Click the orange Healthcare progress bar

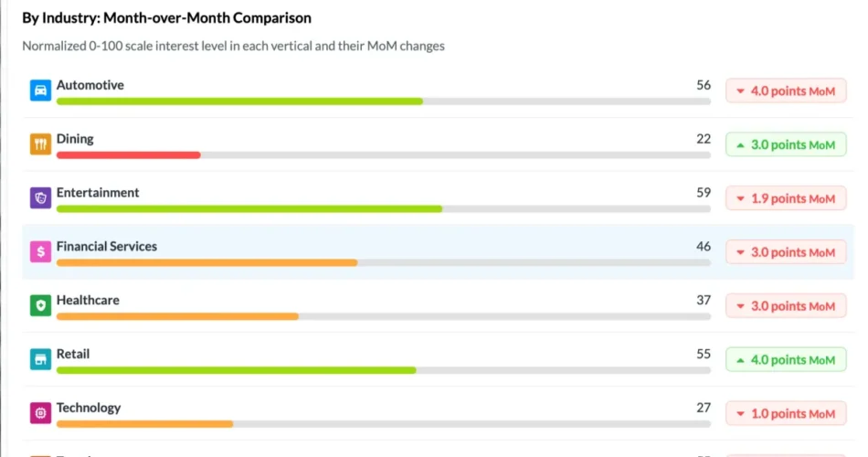click(177, 316)
